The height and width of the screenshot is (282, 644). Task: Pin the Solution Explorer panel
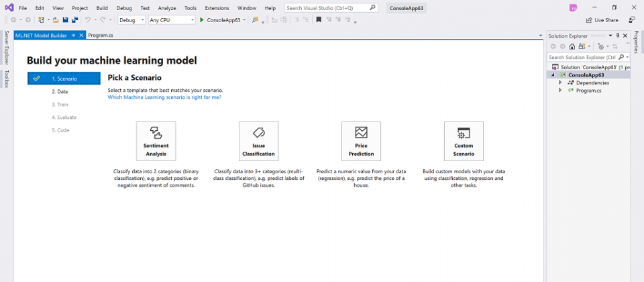pos(618,36)
